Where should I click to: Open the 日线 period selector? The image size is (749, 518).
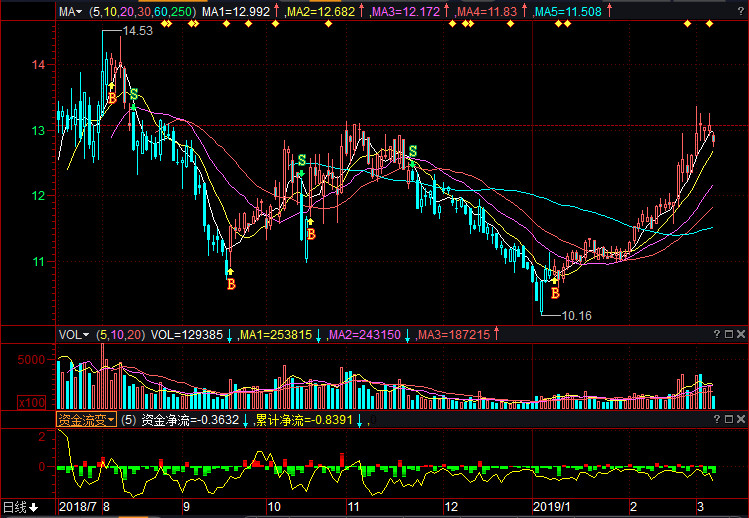(21, 507)
